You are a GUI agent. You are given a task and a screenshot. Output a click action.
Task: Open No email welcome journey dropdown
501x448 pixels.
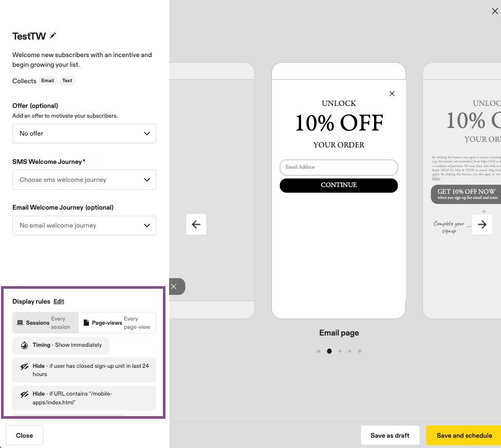point(84,226)
